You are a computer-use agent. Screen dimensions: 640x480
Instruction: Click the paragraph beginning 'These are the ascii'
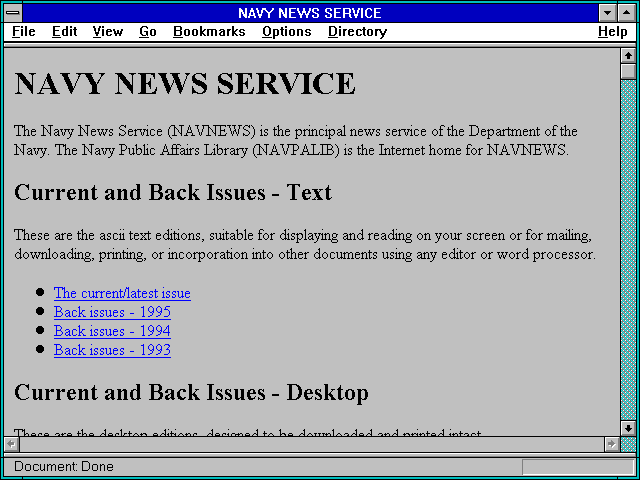[305, 245]
